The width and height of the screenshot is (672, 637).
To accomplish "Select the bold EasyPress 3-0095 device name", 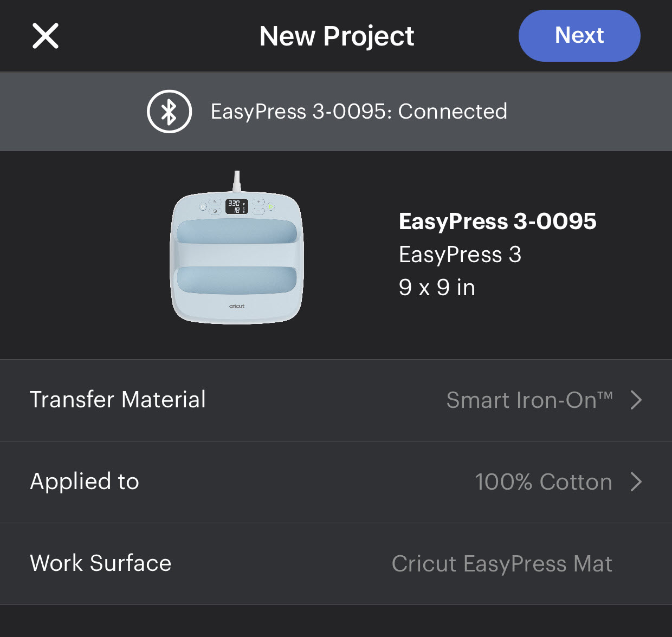I will click(497, 221).
